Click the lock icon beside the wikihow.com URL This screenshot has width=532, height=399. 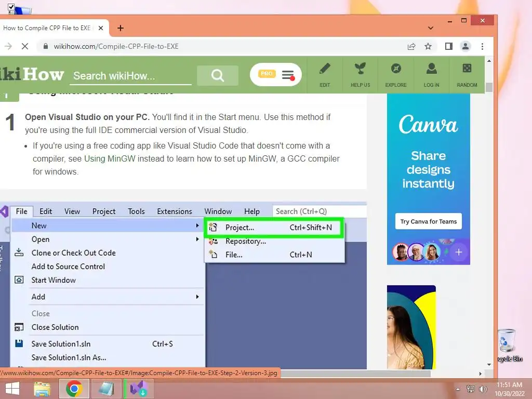click(x=46, y=46)
